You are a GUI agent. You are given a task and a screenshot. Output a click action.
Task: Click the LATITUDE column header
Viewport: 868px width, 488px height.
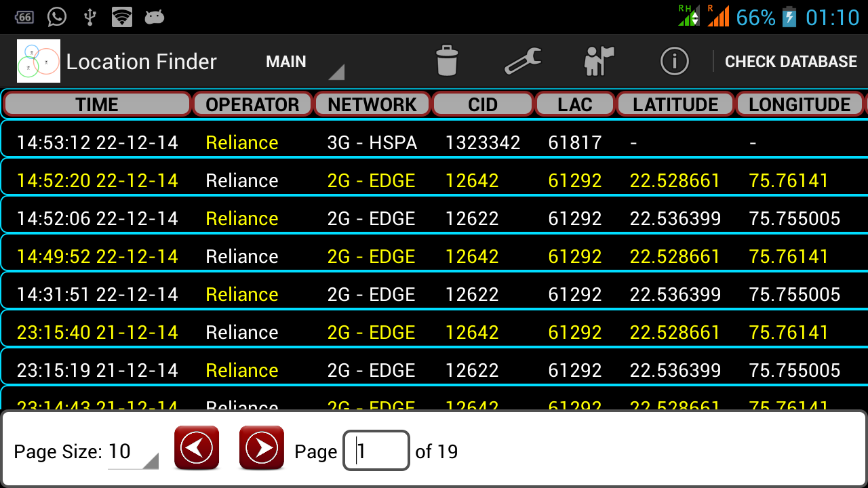[x=675, y=104]
